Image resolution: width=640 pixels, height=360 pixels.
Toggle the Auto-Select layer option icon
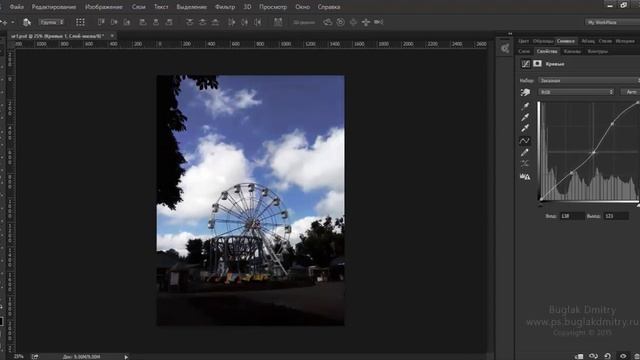click(x=27, y=22)
